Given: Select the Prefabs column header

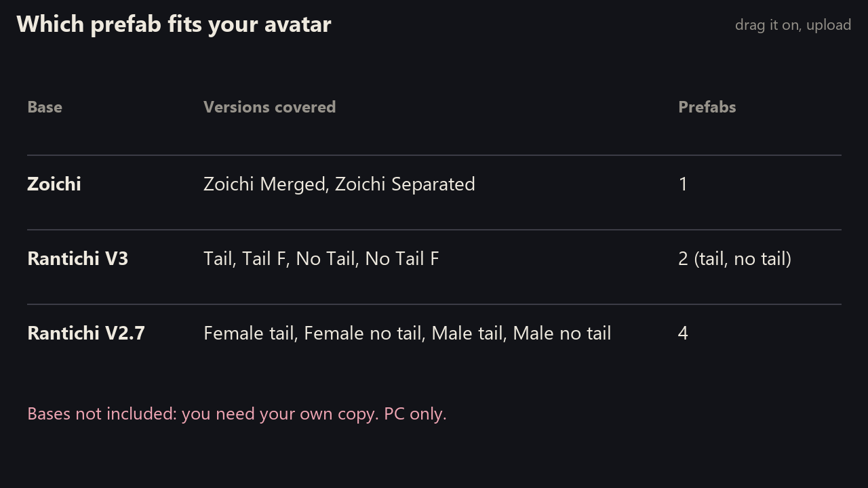Looking at the screenshot, I should click(x=707, y=107).
